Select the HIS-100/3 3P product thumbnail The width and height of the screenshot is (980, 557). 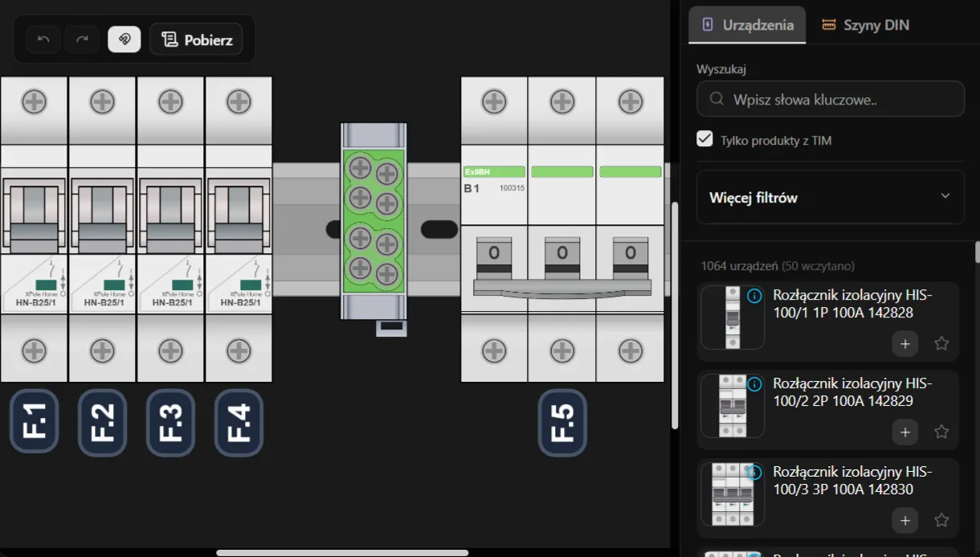point(732,494)
